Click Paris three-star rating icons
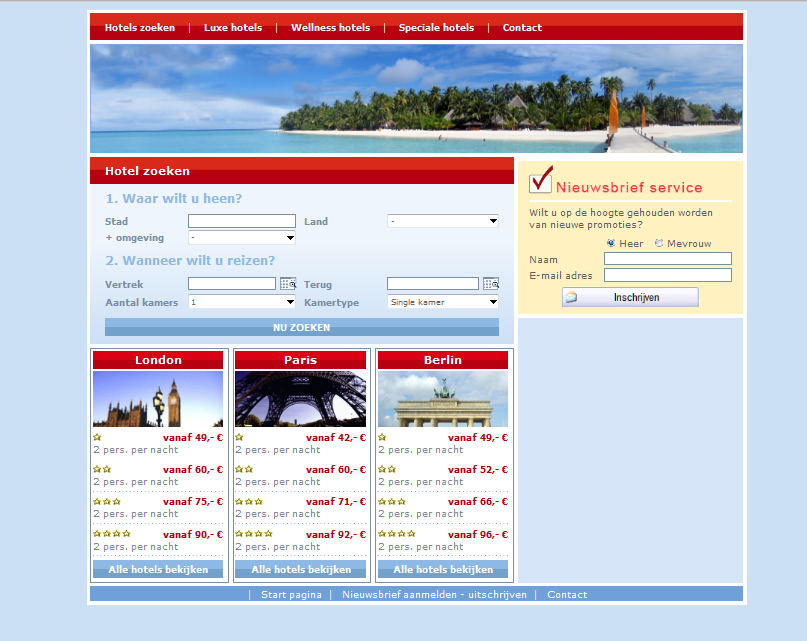This screenshot has width=807, height=641. click(x=249, y=501)
